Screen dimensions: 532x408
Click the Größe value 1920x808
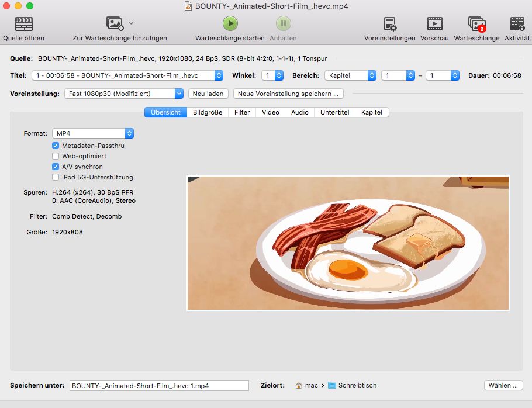pyautogui.click(x=67, y=232)
